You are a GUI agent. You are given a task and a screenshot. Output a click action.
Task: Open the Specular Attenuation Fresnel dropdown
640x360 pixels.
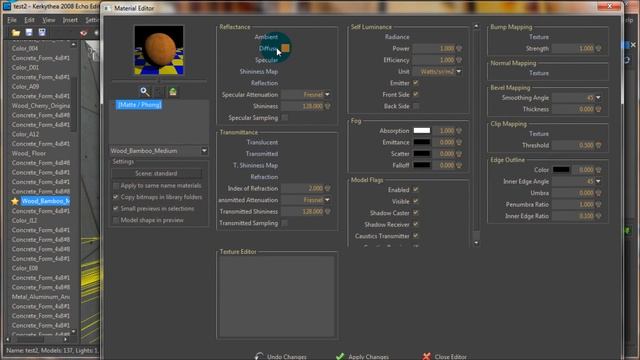(x=327, y=95)
